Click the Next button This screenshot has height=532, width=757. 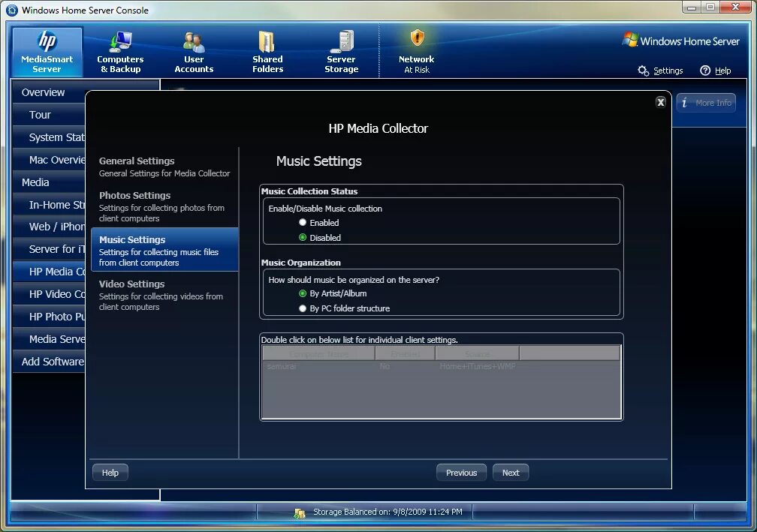[511, 472]
